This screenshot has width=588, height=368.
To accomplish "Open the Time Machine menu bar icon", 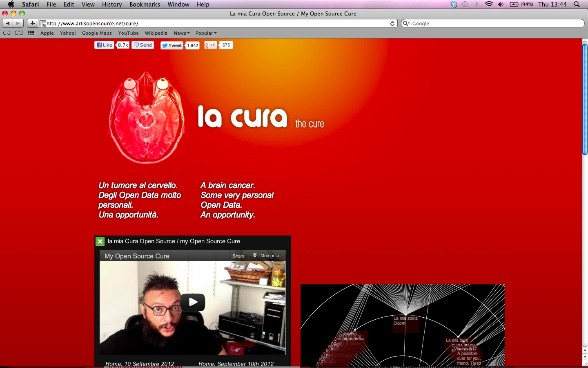I will pos(465,4).
